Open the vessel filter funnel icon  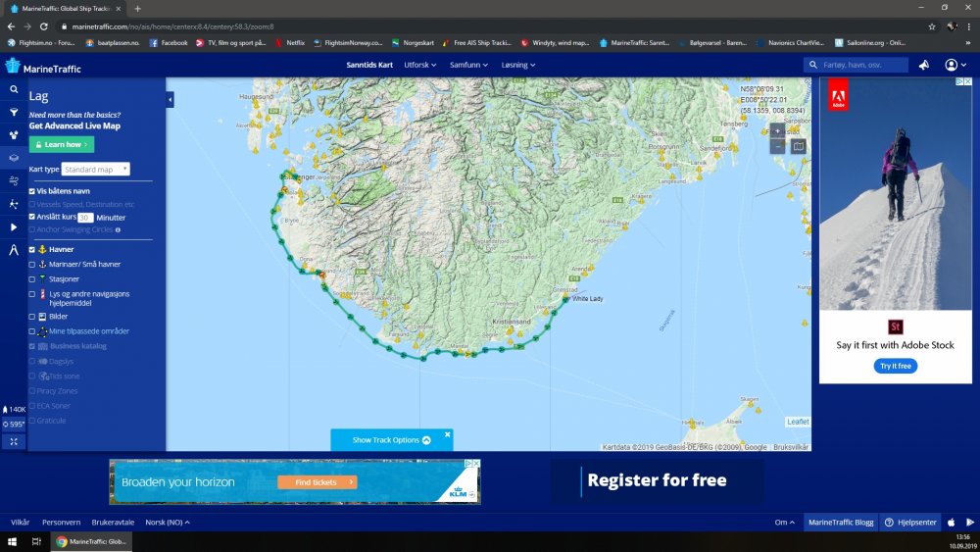(x=13, y=113)
